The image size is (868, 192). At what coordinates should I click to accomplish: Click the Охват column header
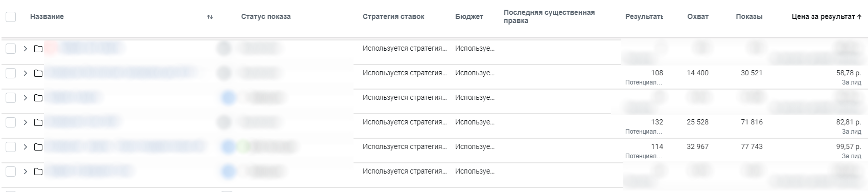click(698, 17)
